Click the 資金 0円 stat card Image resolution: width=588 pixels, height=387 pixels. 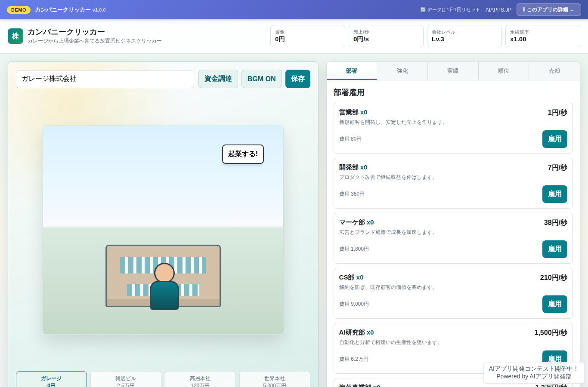pos(308,36)
